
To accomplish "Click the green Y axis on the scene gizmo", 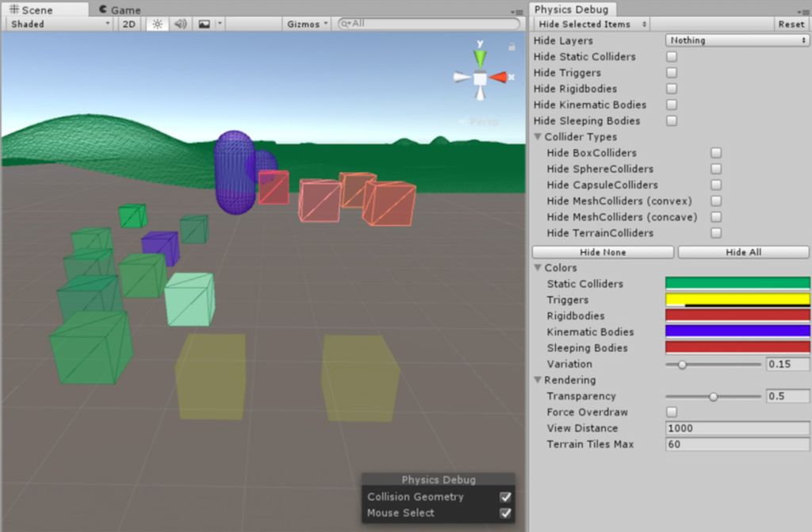I will point(479,55).
